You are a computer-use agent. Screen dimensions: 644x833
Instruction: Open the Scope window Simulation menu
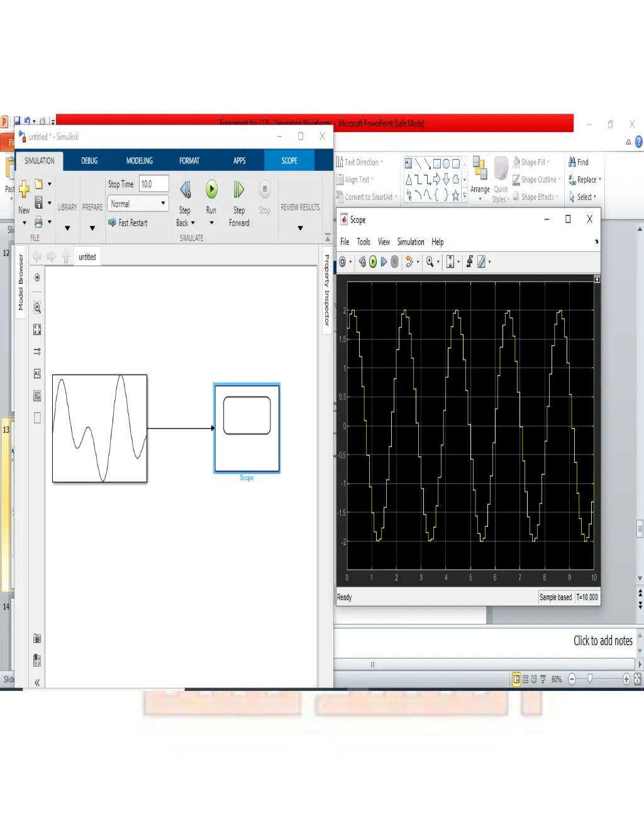point(411,242)
